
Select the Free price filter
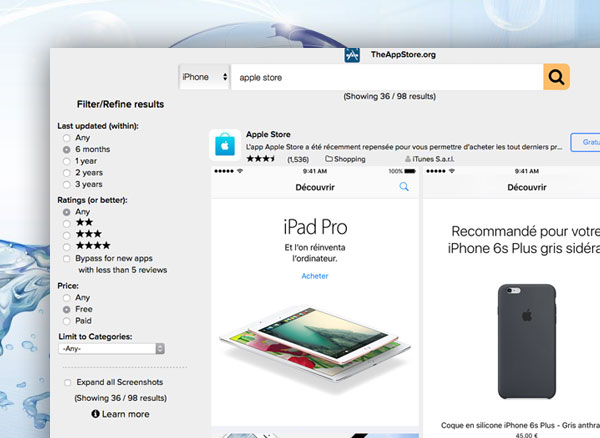click(x=67, y=309)
